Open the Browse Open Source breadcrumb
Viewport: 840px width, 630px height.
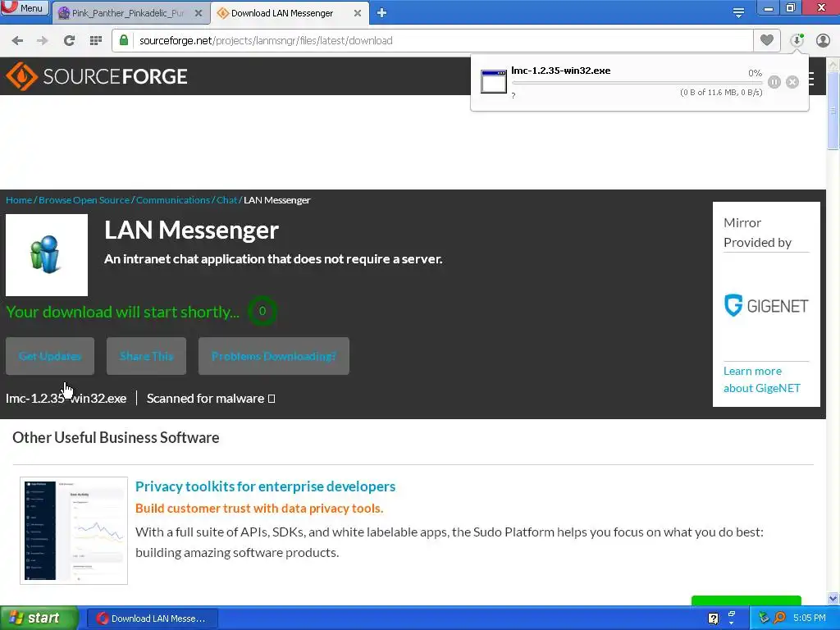84,200
